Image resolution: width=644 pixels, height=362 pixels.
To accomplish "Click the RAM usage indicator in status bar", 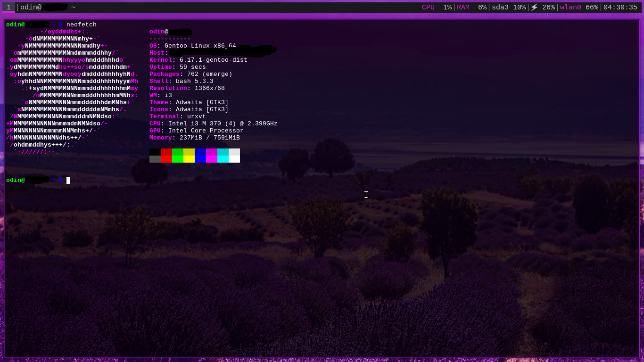I will click(471, 8).
